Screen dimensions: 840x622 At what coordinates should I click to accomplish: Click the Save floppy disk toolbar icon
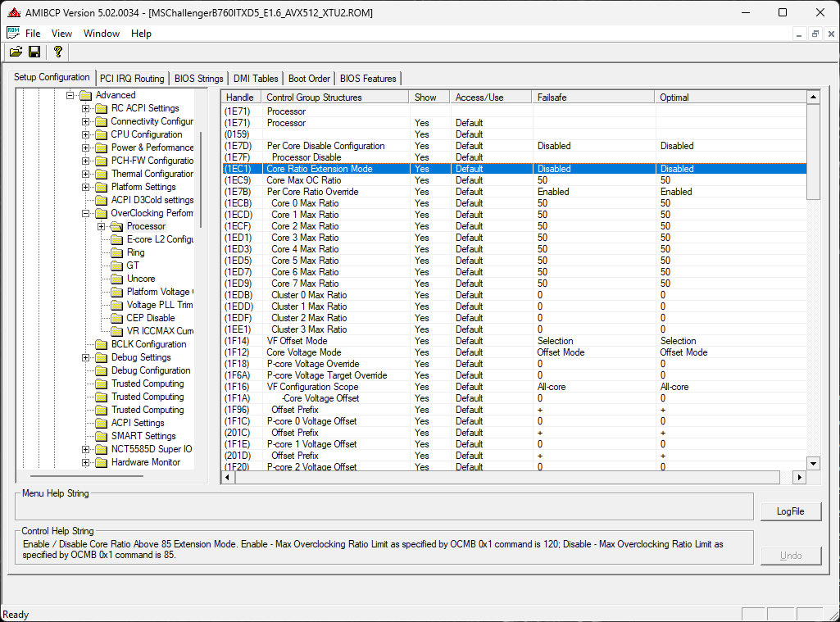point(34,52)
